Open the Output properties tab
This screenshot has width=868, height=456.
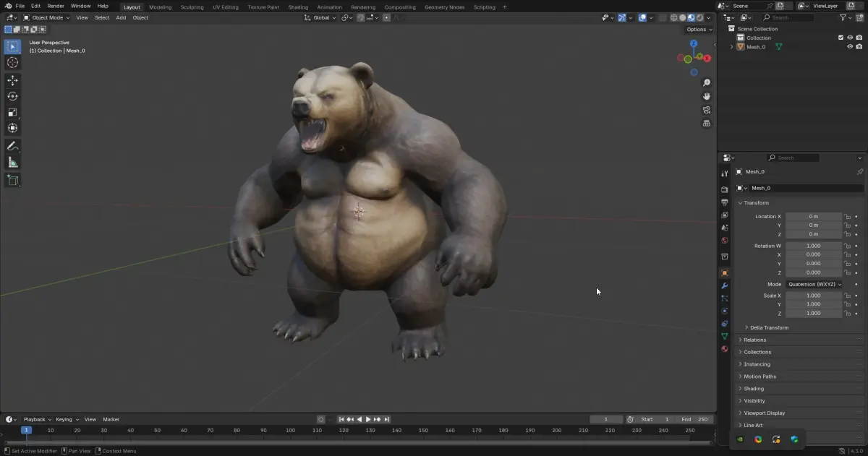click(724, 202)
